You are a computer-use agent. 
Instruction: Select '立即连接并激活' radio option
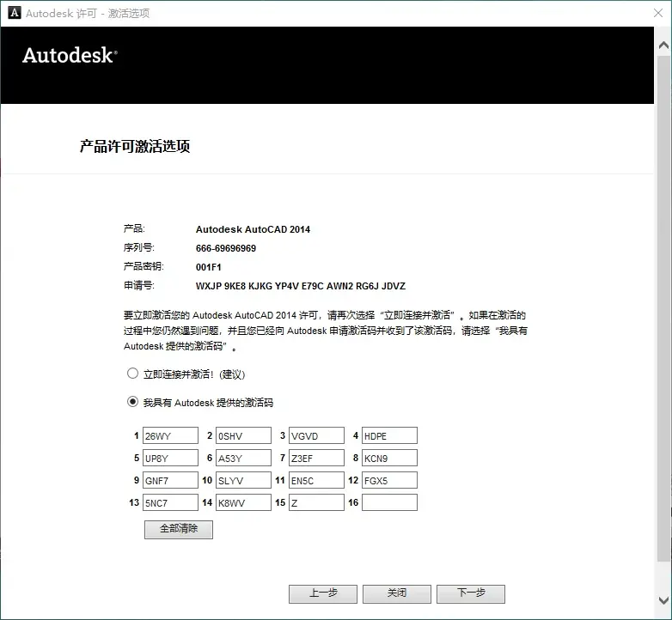click(132, 374)
